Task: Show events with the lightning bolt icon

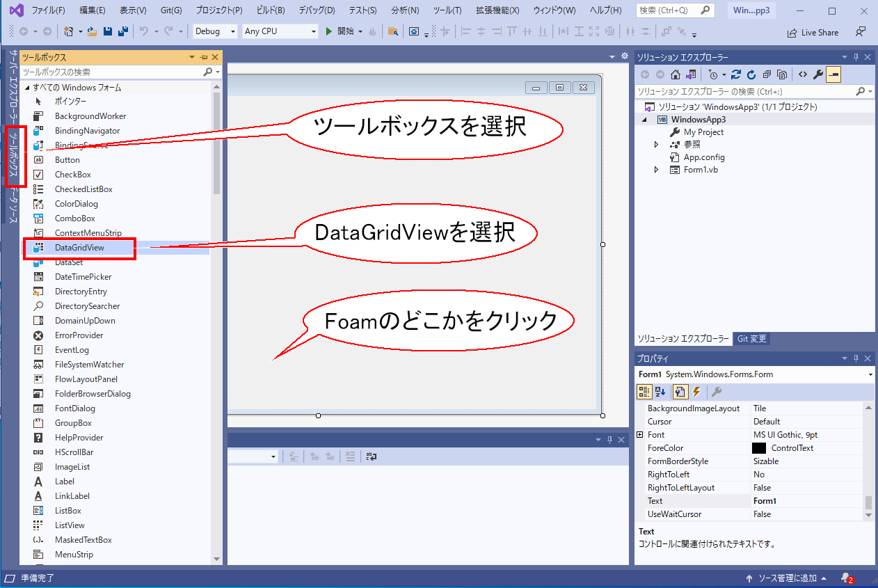Action: (696, 392)
